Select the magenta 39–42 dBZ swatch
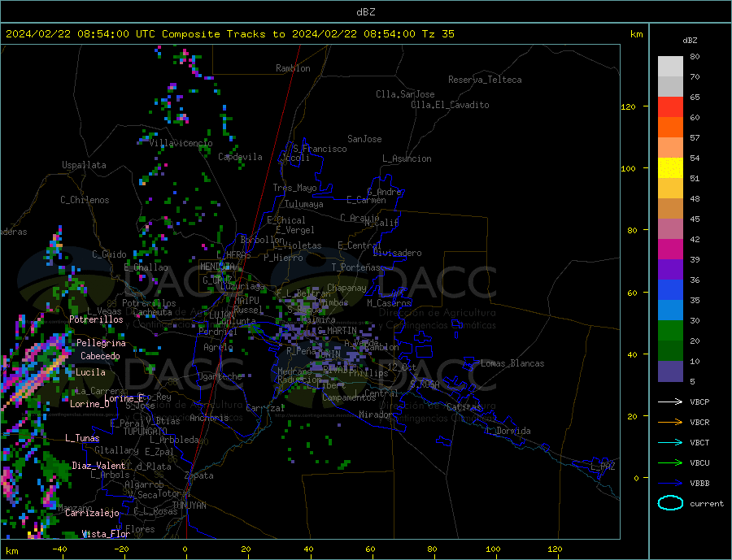This screenshot has width=732, height=560. pos(670,250)
